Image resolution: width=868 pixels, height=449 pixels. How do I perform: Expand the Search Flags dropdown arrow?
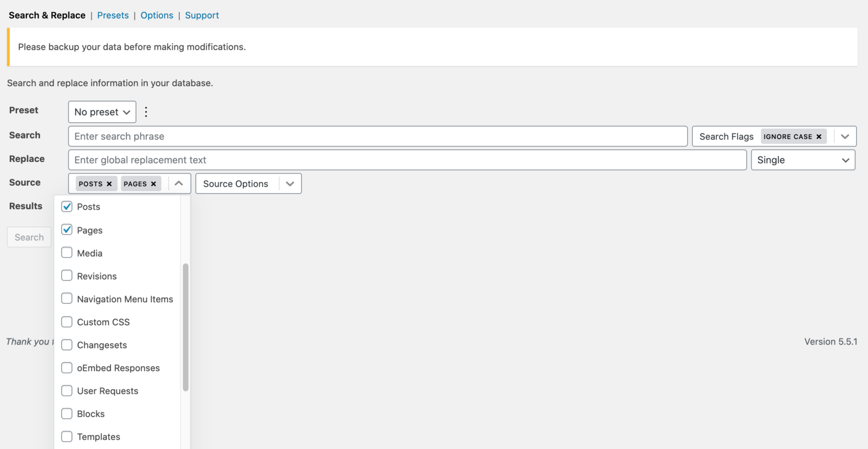pyautogui.click(x=845, y=136)
